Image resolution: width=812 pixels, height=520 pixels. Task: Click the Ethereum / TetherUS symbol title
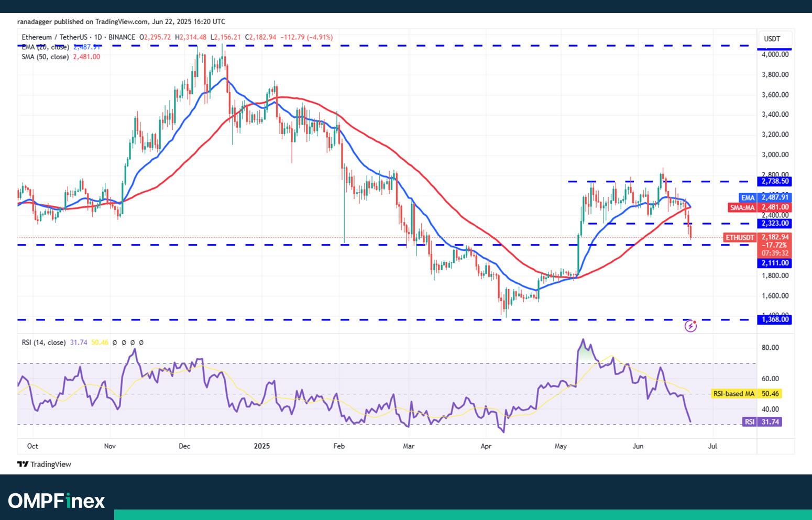point(54,37)
